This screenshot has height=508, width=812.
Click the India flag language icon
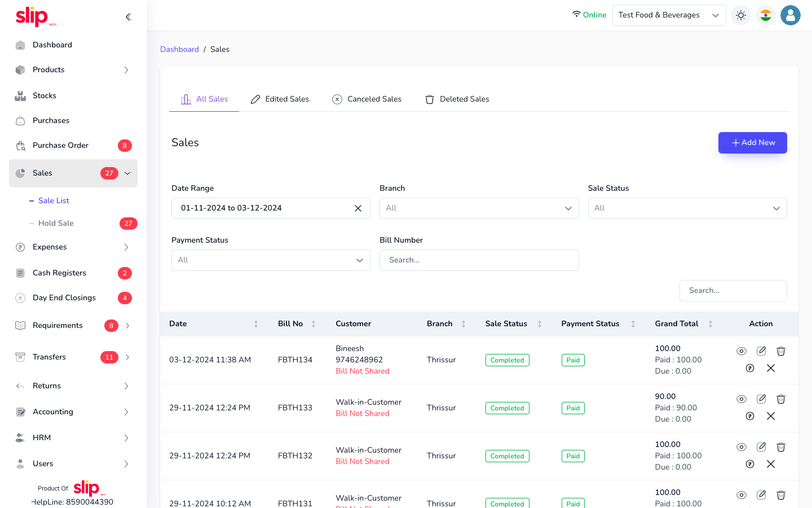[x=766, y=15]
